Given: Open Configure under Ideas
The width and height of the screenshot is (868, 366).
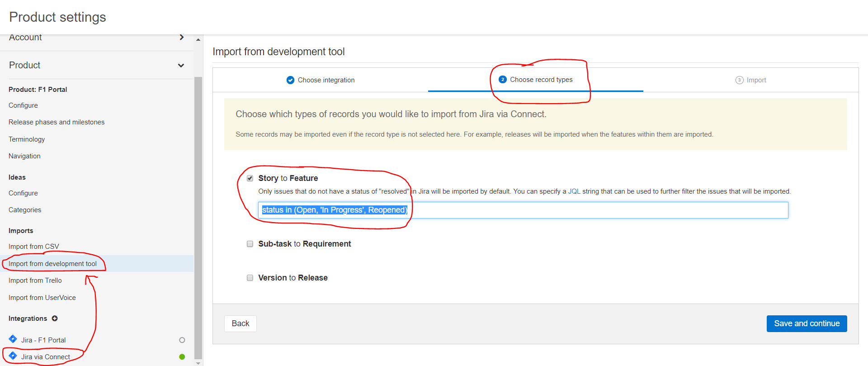Looking at the screenshot, I should 23,193.
